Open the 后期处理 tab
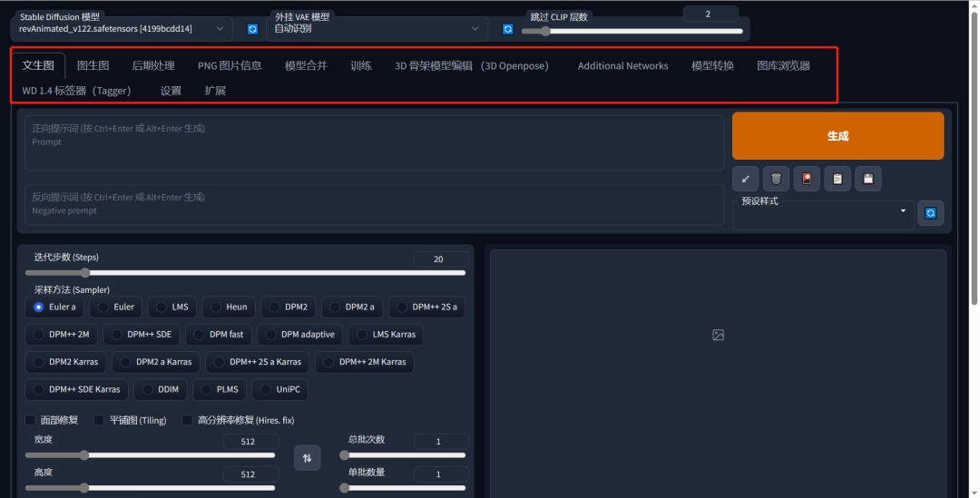Image resolution: width=980 pixels, height=498 pixels. click(153, 65)
